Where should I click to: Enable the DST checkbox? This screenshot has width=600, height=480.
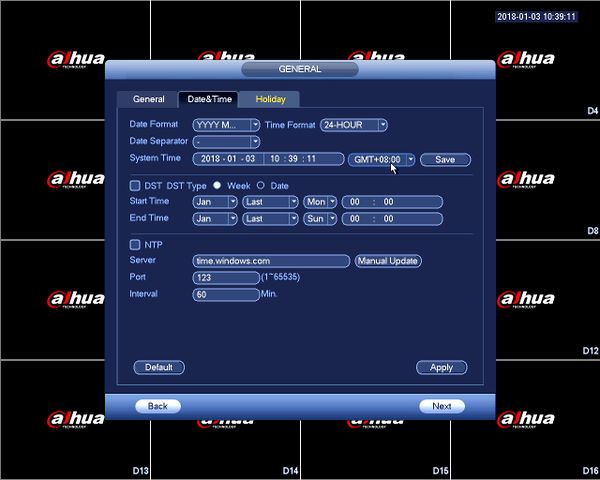pyautogui.click(x=135, y=186)
